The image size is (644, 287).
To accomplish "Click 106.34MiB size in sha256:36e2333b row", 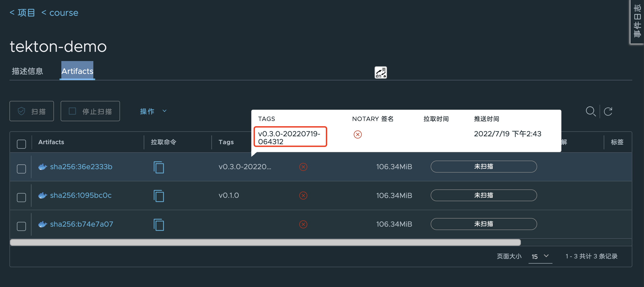I will 394,167.
